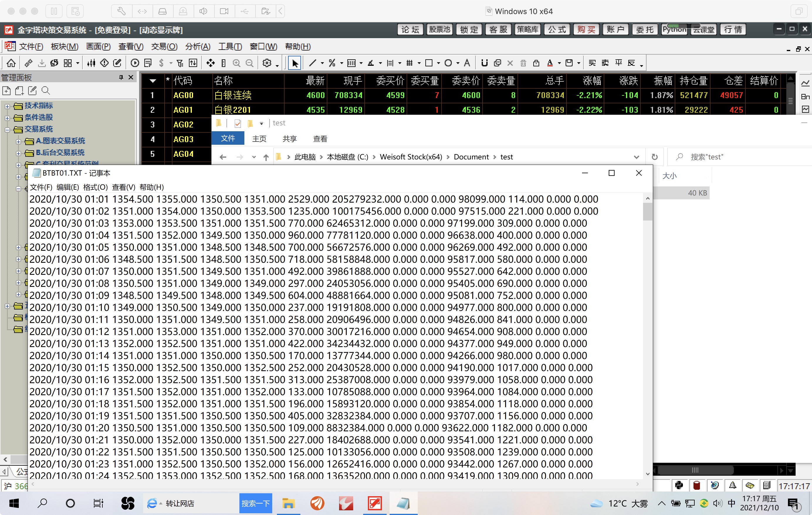Click the 行情 button

tap(733, 30)
